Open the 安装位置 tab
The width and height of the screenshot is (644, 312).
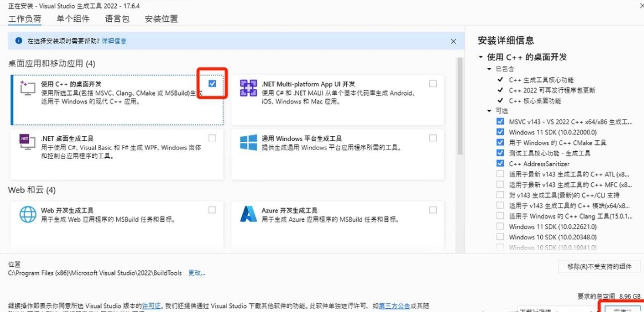[x=161, y=19]
